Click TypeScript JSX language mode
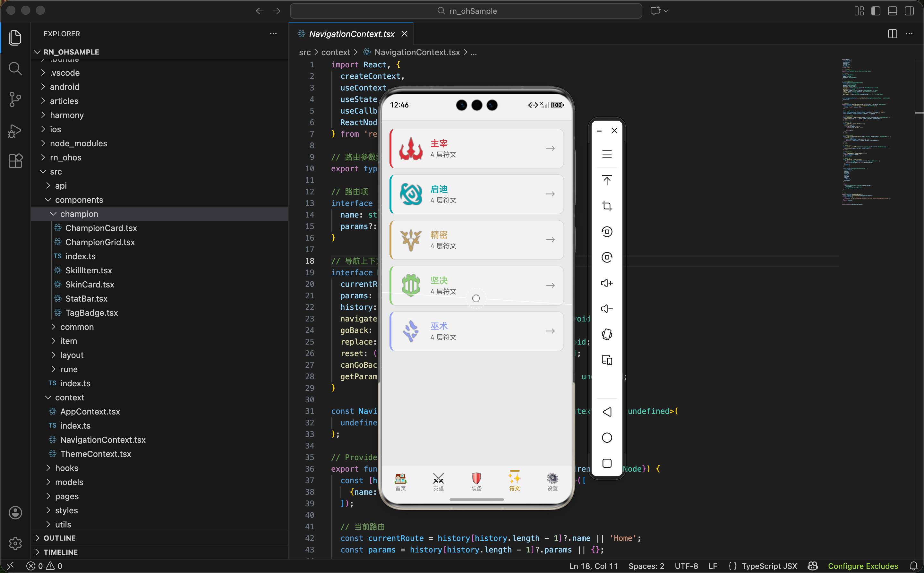This screenshot has height=573, width=924. click(x=769, y=566)
